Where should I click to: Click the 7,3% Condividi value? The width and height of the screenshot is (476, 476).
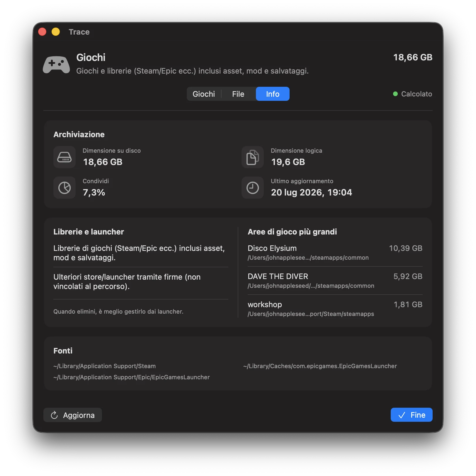(94, 192)
